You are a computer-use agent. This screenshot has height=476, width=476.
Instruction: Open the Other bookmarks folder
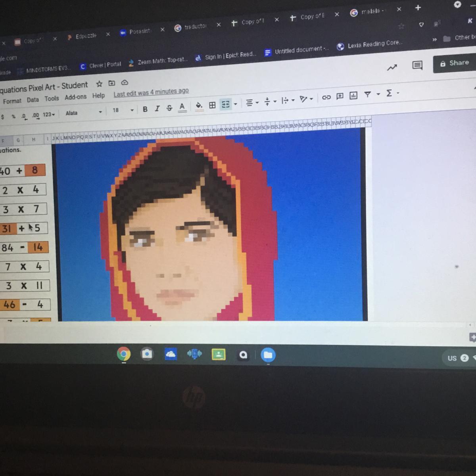tap(459, 38)
